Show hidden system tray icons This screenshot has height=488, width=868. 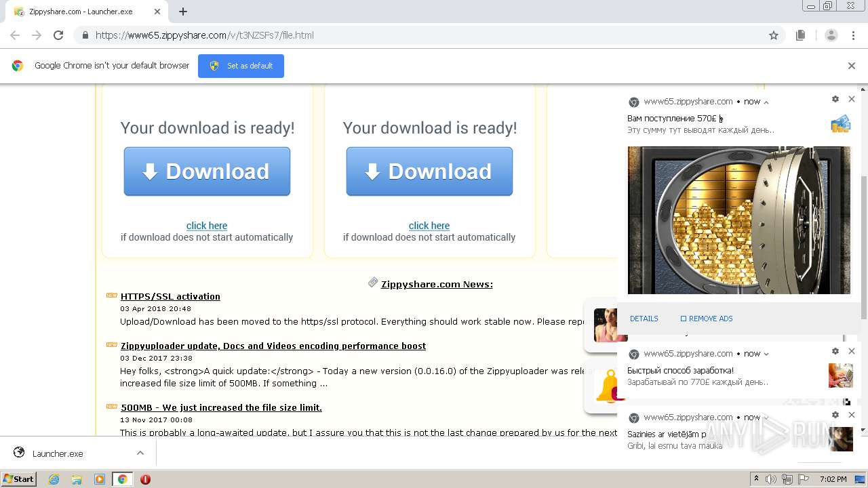point(757,479)
